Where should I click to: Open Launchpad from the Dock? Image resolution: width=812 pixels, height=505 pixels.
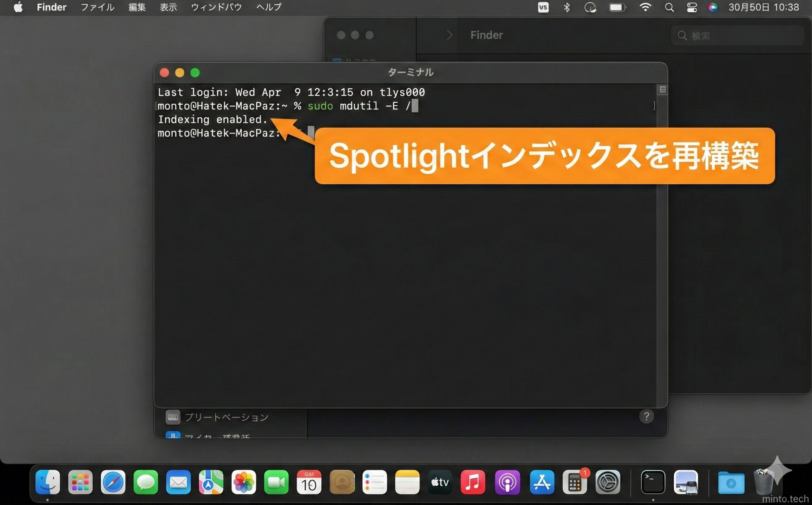coord(80,482)
